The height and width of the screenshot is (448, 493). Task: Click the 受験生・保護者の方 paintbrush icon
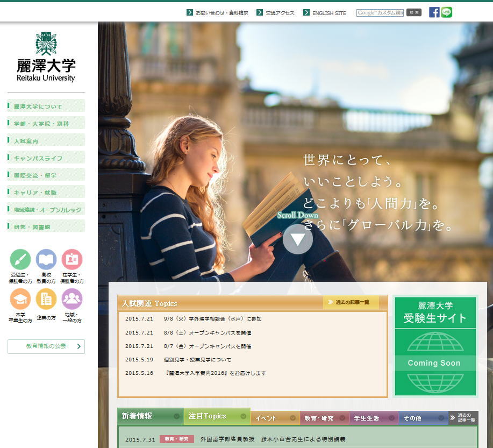pyautogui.click(x=20, y=260)
